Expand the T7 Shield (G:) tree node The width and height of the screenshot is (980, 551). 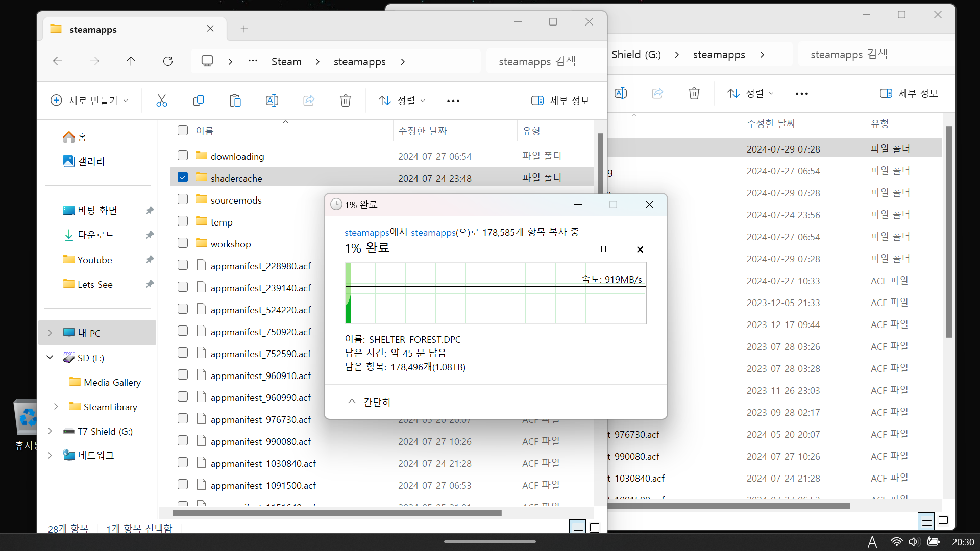50,431
